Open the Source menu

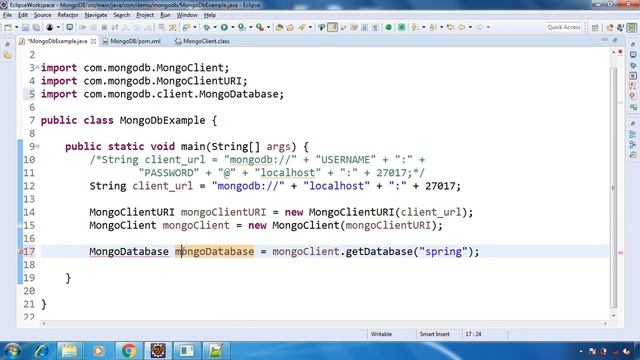click(x=42, y=15)
